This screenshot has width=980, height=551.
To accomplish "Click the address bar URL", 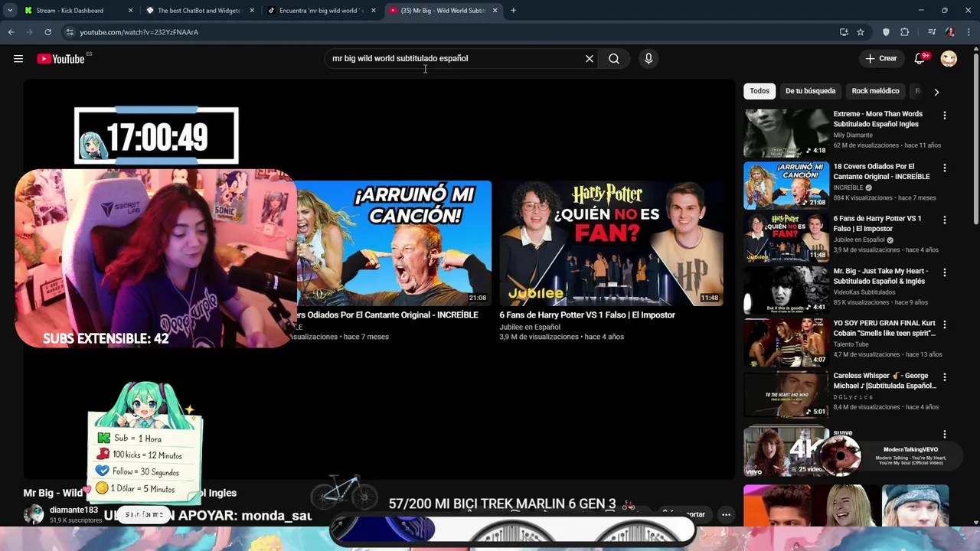I will coord(139,32).
